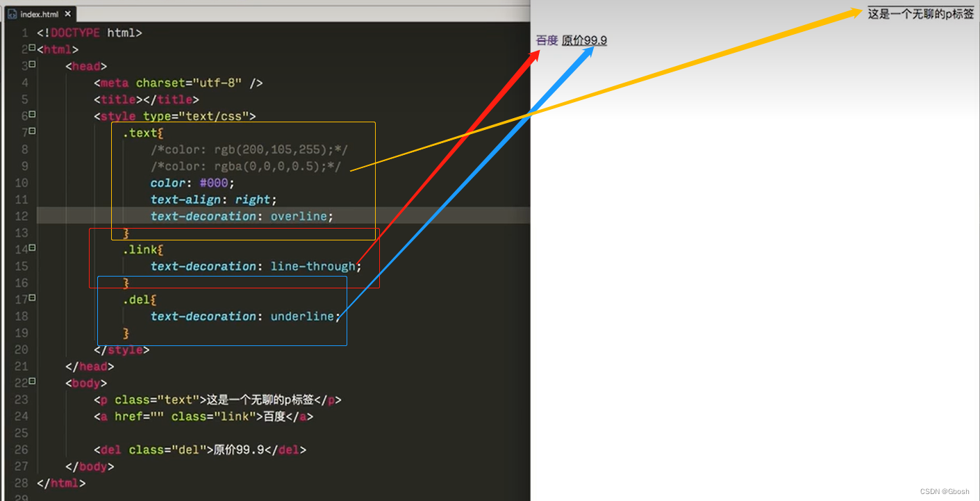Screen dimensions: 980x501
Task: Click the overline value on line 12
Action: click(x=299, y=216)
